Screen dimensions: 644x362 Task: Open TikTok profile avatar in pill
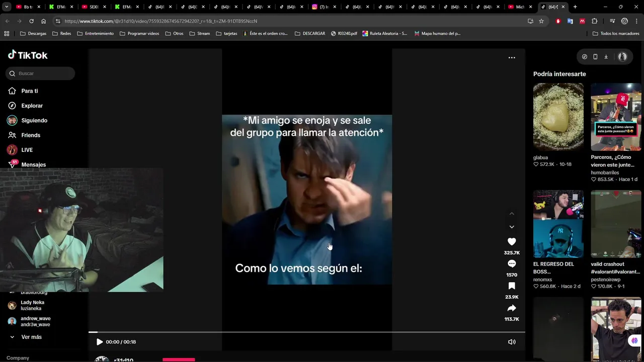pyautogui.click(x=622, y=57)
